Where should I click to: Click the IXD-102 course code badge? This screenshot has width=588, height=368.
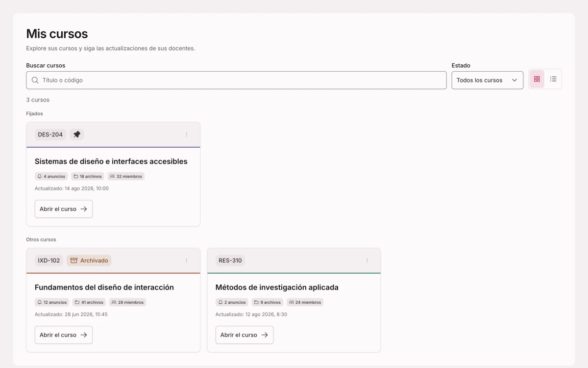pyautogui.click(x=49, y=261)
